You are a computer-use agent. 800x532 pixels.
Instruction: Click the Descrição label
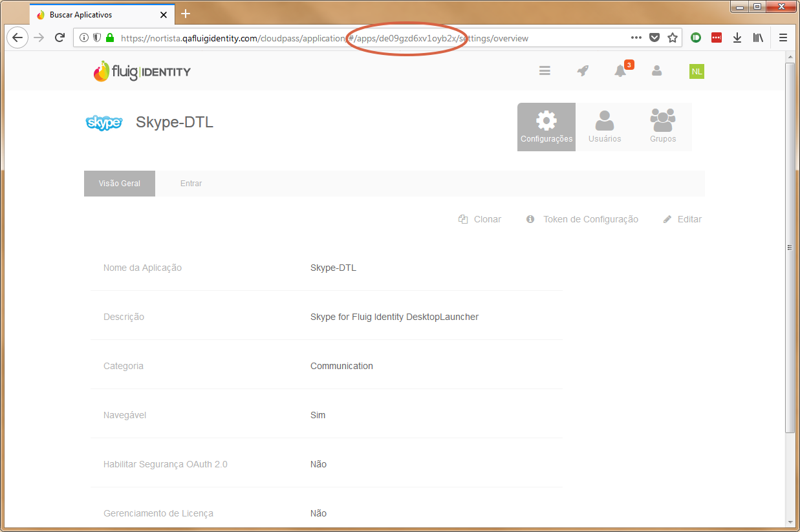[x=124, y=317]
